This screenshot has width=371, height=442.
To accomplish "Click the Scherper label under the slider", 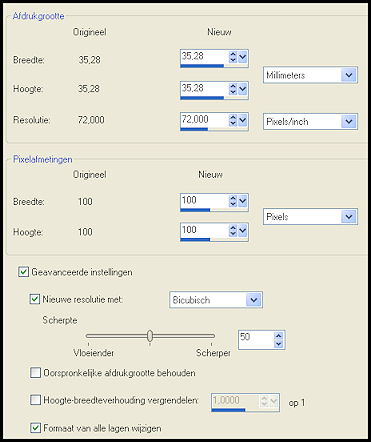I will tap(213, 353).
